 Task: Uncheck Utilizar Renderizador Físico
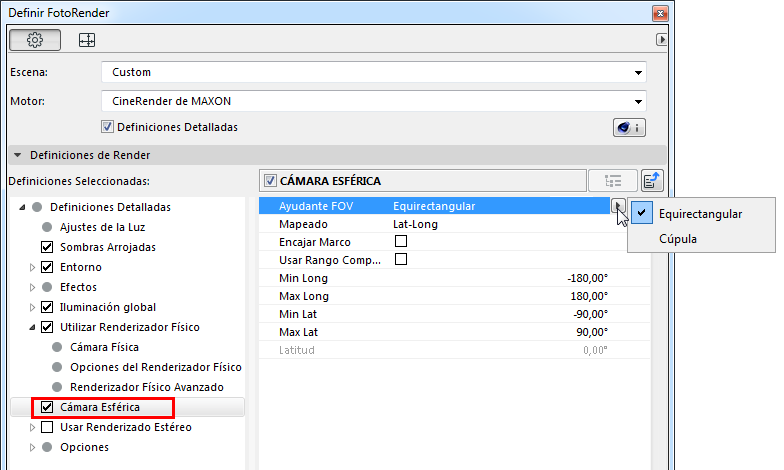pyautogui.click(x=47, y=327)
